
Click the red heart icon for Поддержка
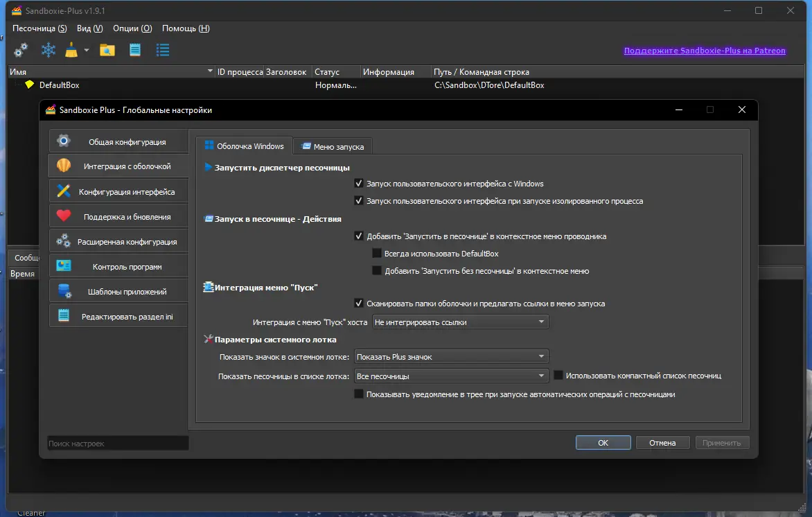(x=64, y=216)
